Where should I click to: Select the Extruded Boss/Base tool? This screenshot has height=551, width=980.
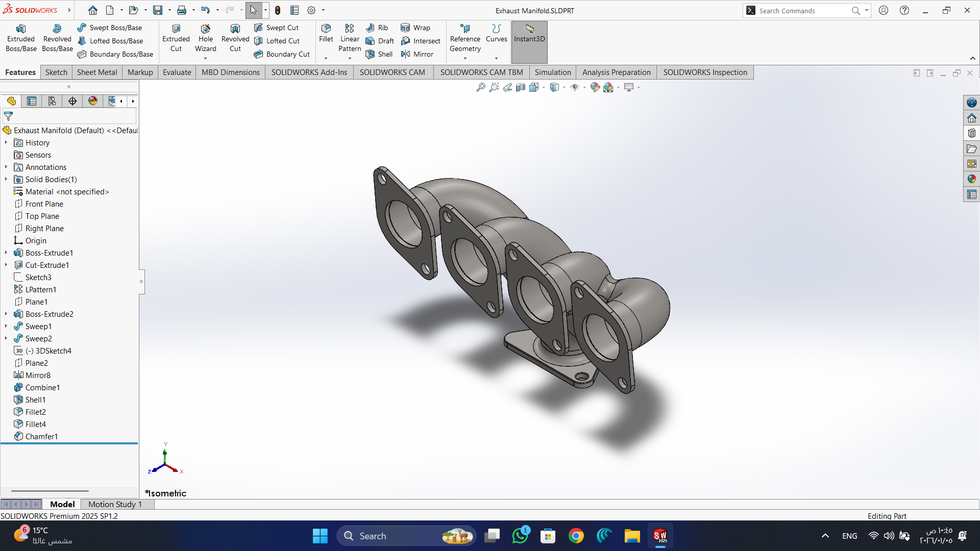[21, 38]
